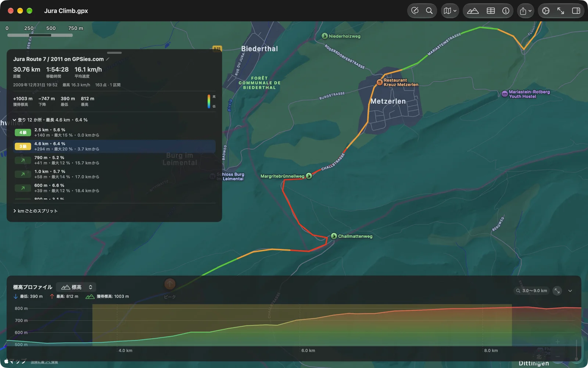The image size is (588, 368).
Task: Toggle the elevation profile mountain icon
Action: (x=473, y=11)
